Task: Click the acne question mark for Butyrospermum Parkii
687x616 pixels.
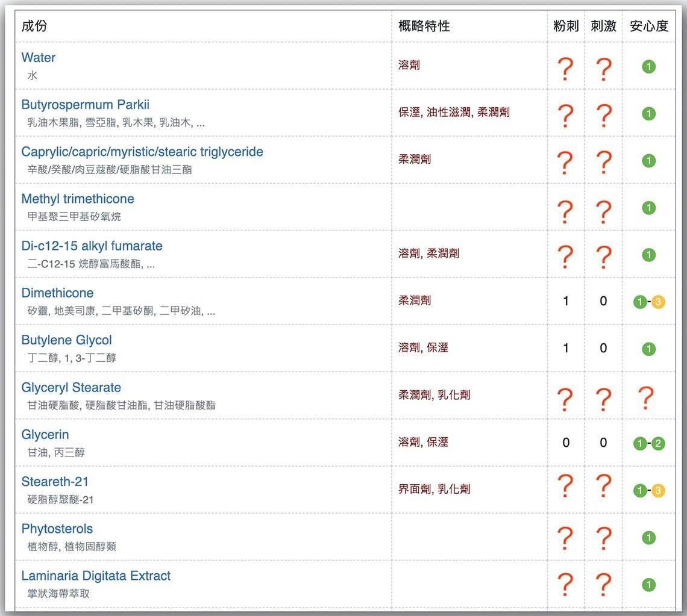Action: click(565, 114)
